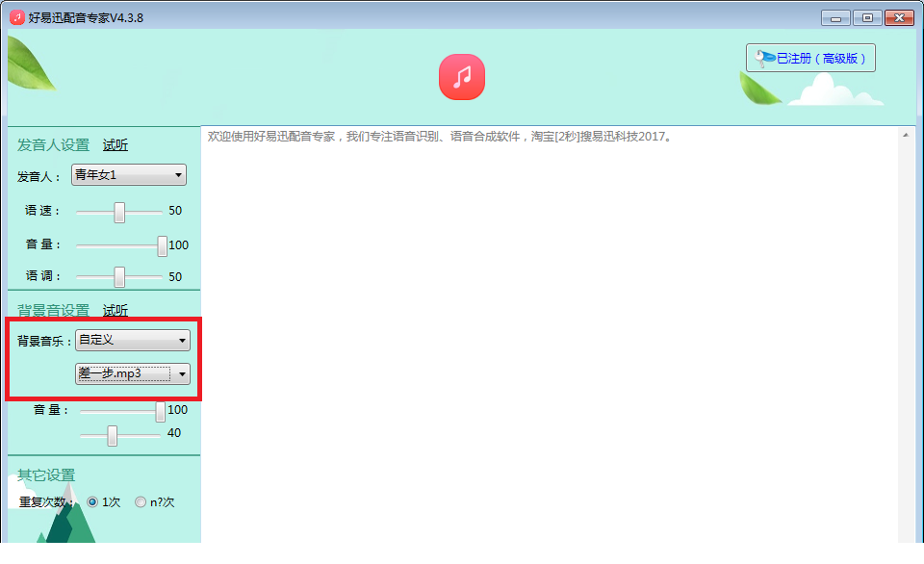
Task: Expand the 背景音乐 dropdown showing 自定义
Action: click(x=133, y=340)
